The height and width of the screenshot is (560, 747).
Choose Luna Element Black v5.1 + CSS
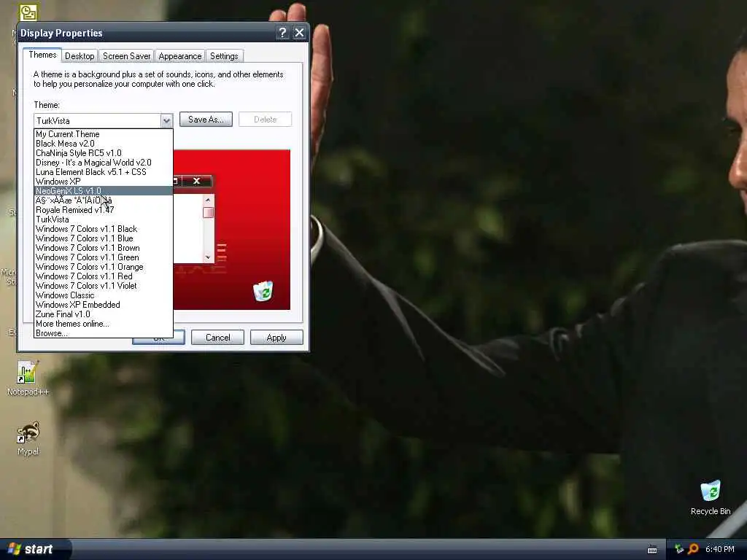click(104, 172)
